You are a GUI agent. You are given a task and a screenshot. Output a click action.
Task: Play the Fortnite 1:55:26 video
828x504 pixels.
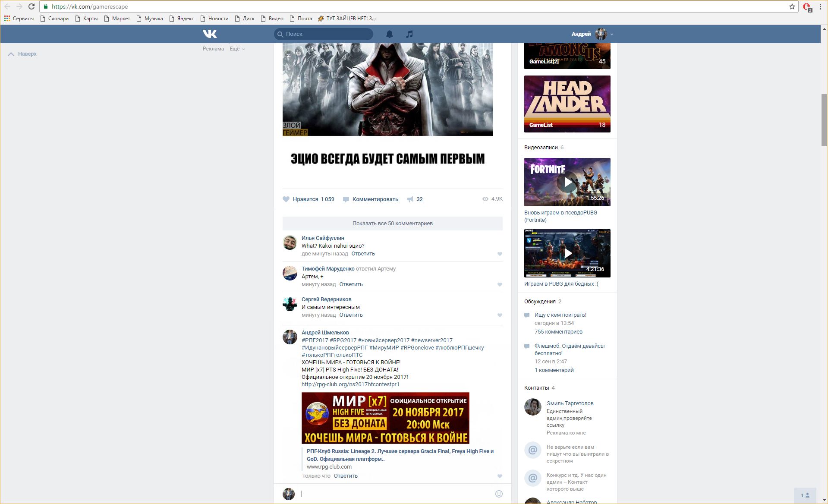(x=567, y=182)
